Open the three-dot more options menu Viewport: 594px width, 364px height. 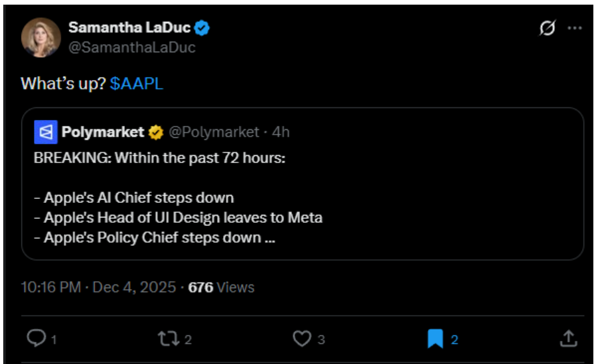click(574, 29)
